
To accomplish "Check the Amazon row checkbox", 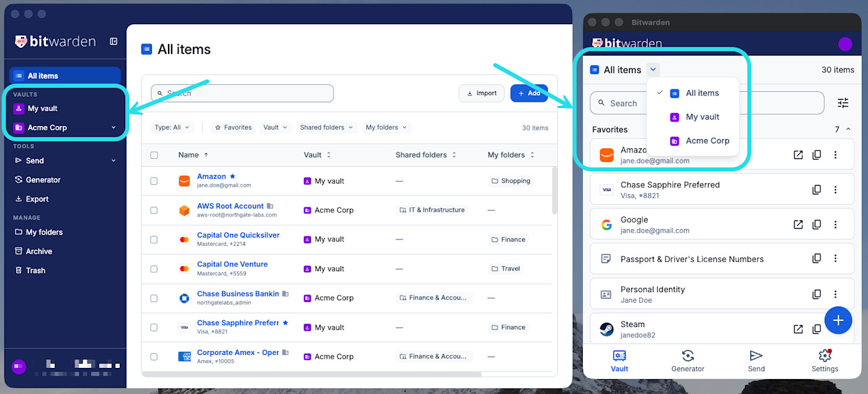I will pos(154,181).
